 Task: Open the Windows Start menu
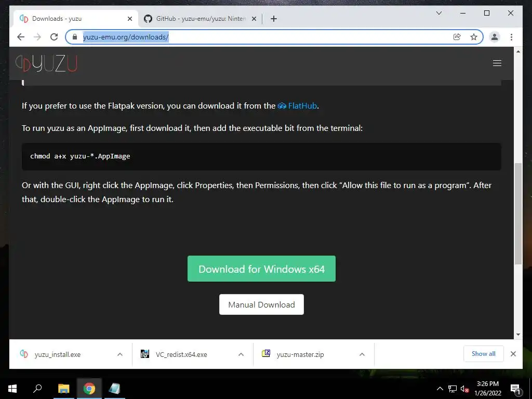(x=12, y=389)
